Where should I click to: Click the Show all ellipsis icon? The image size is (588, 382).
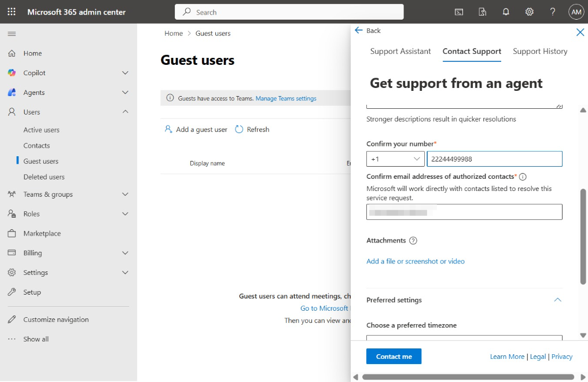(x=12, y=339)
